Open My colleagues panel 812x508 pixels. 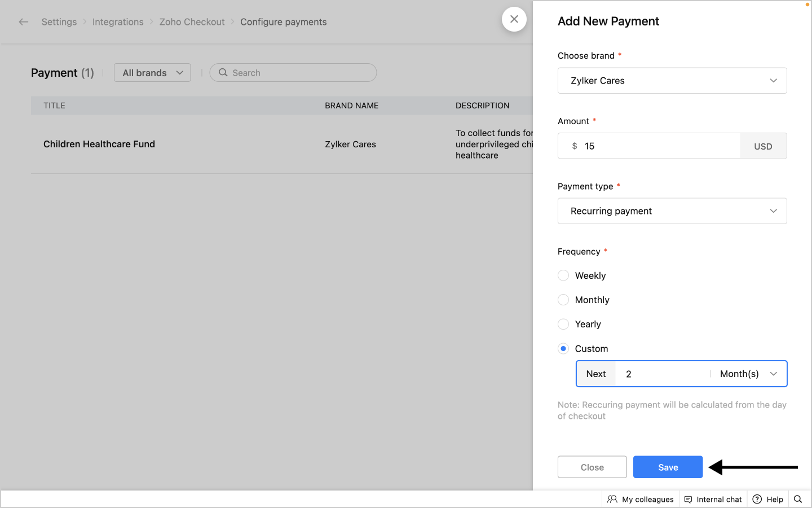tap(641, 499)
